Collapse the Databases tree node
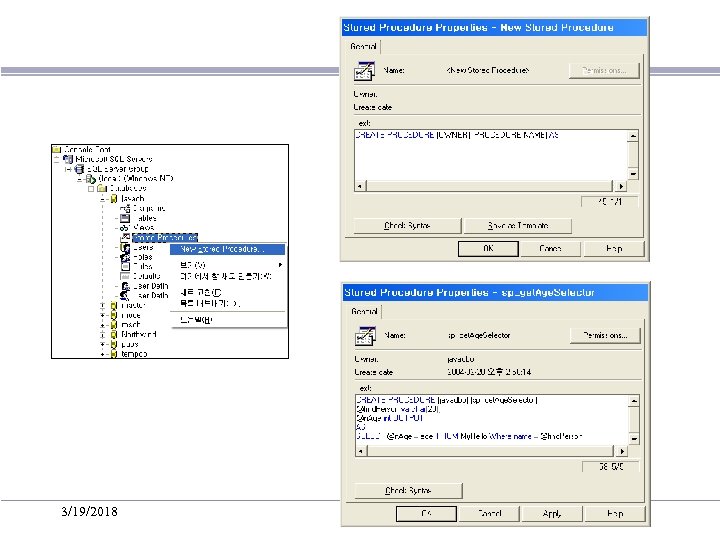720x540 pixels. click(91, 189)
